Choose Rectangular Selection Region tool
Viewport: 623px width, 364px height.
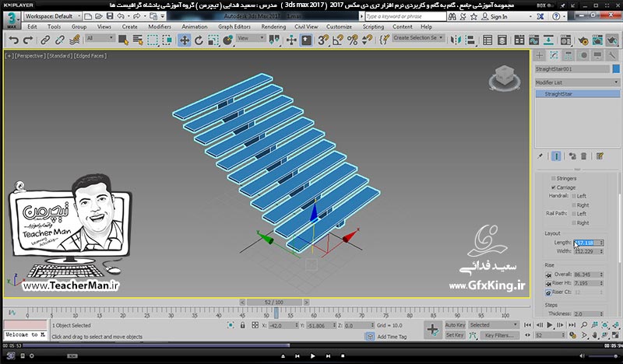[x=153, y=40]
